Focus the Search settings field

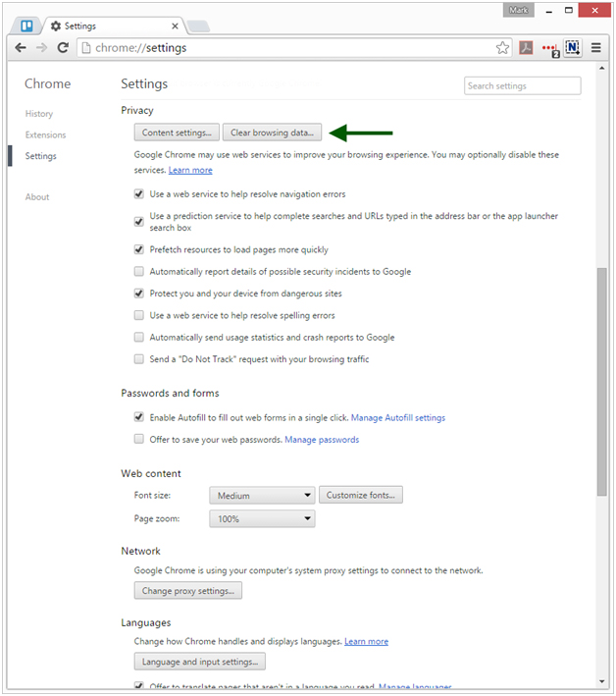(522, 86)
